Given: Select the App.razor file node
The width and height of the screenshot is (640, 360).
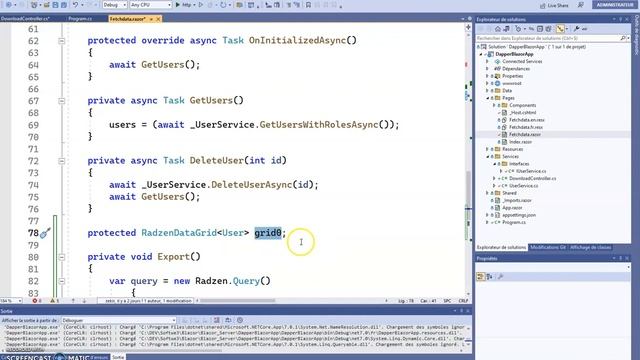Looking at the screenshot, I should click(x=512, y=208).
